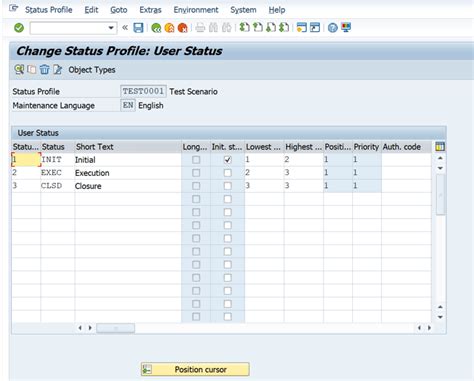
Task: Click the red Cancel icon
Action: (183, 28)
